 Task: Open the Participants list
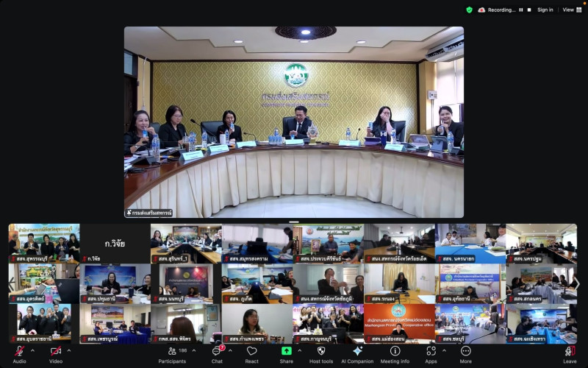172,354
